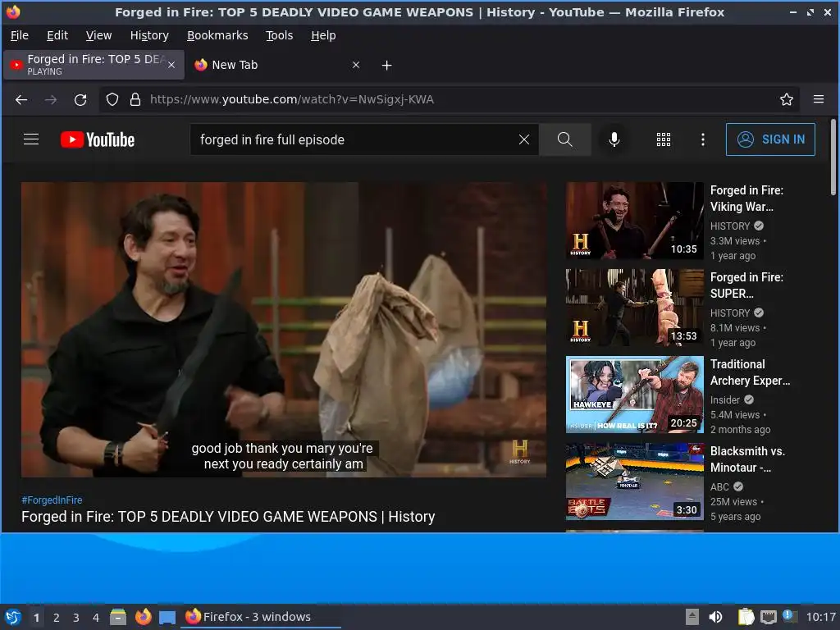The width and height of the screenshot is (840, 630).
Task: Click the clipboard tray icon
Action: tap(745, 617)
